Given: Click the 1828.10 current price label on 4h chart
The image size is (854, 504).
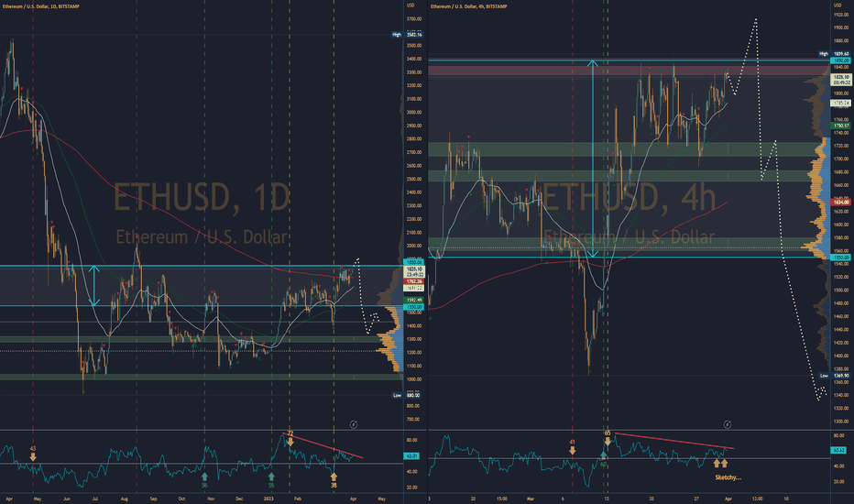Looking at the screenshot, I should [x=841, y=80].
